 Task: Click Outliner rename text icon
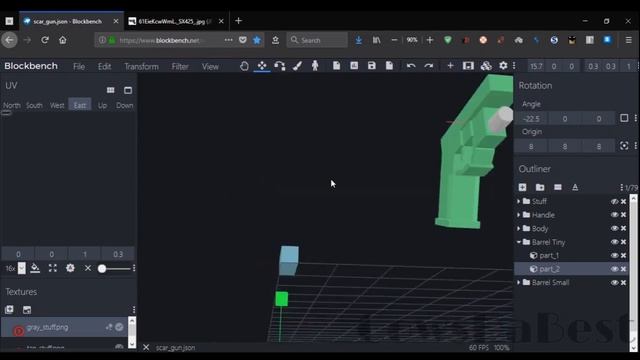pyautogui.click(x=575, y=187)
